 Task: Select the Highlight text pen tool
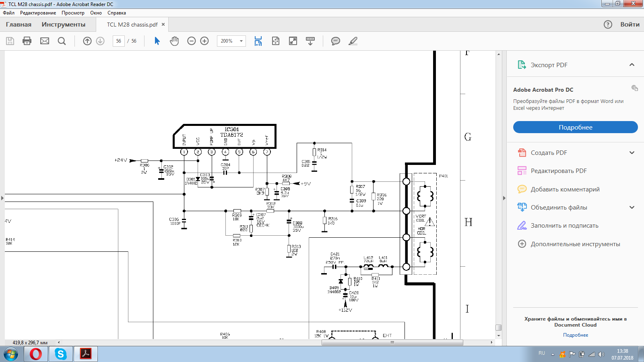pos(353,41)
